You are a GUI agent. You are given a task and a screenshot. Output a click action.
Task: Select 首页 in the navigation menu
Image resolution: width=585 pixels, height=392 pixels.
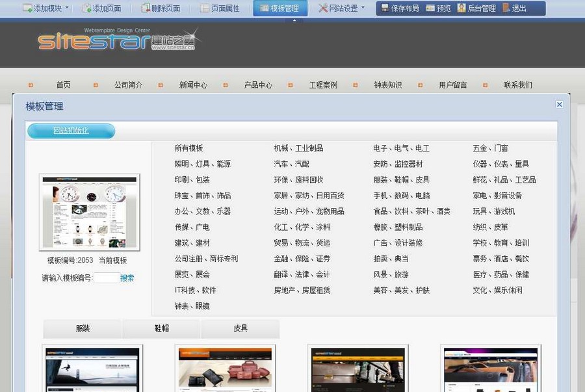pos(62,85)
